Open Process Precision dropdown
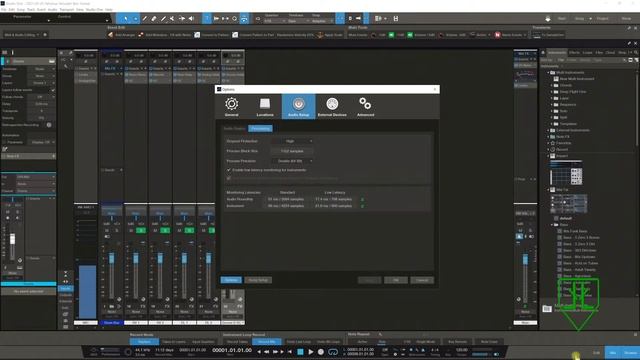This screenshot has height=360, width=640. click(x=293, y=161)
